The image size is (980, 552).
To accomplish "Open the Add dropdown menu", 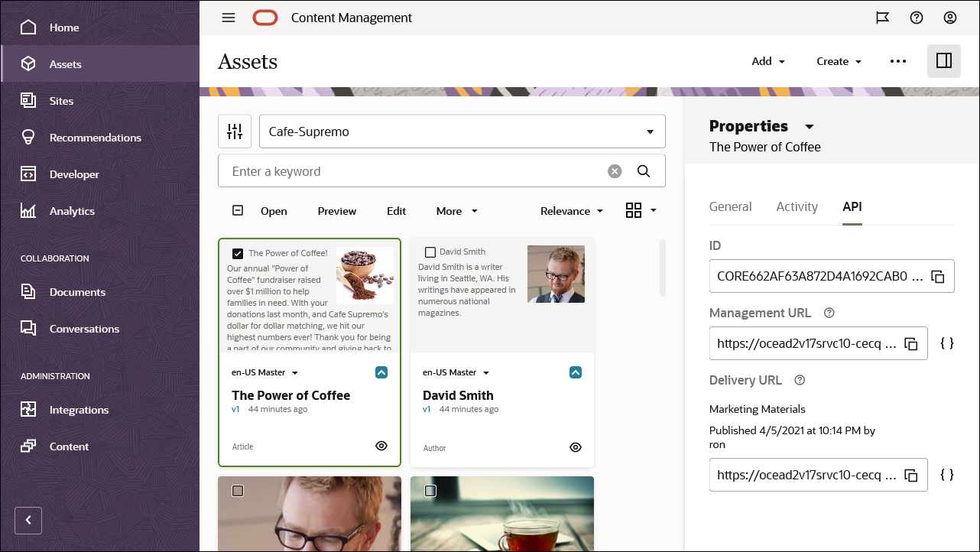I will (768, 61).
